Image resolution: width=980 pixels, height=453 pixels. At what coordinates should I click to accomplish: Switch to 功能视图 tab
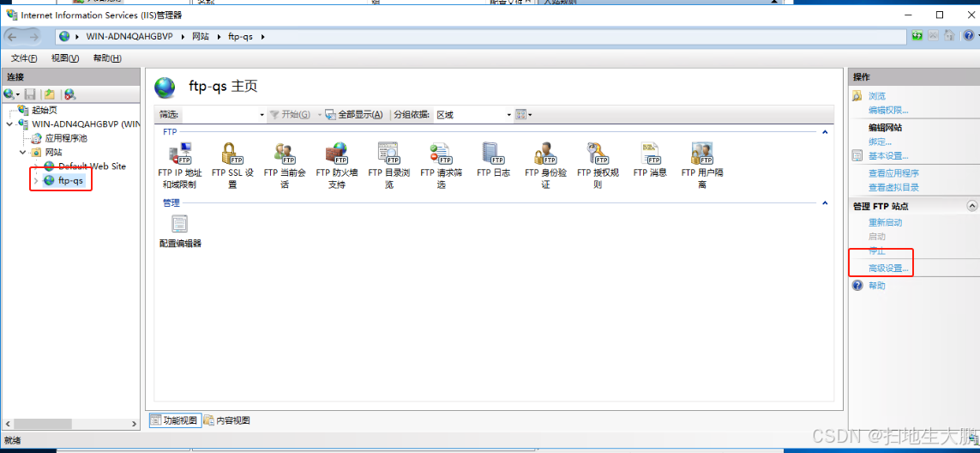click(x=175, y=420)
